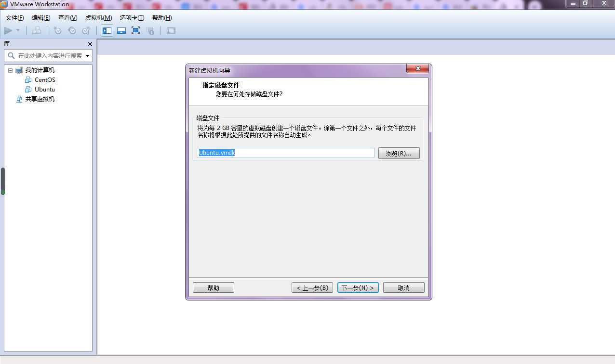
Task: Click the 下一步(N) > next button
Action: pyautogui.click(x=358, y=287)
